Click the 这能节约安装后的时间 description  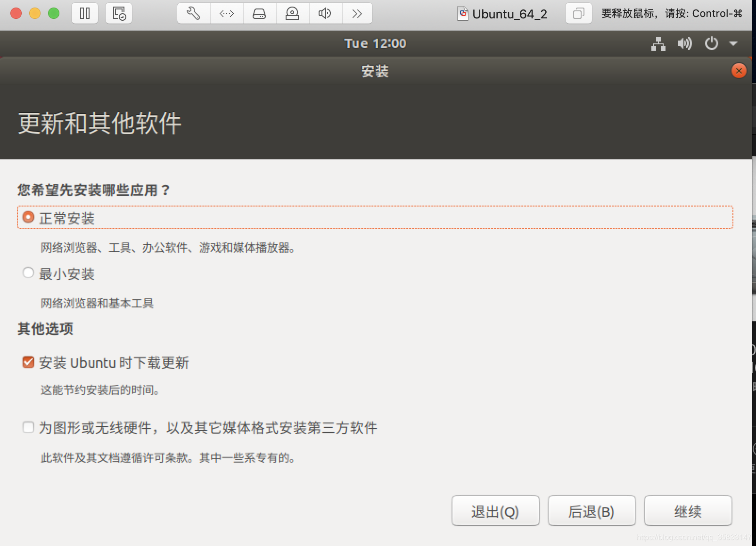(x=99, y=390)
